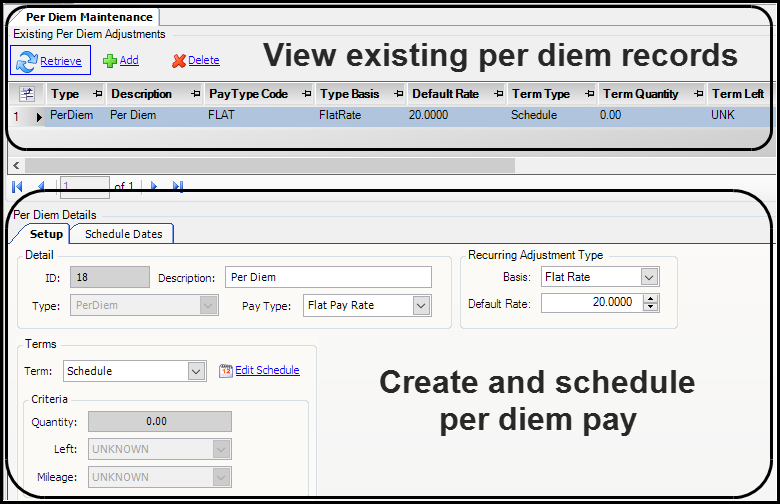Click the Add link
780x504 pixels.
pyautogui.click(x=129, y=60)
